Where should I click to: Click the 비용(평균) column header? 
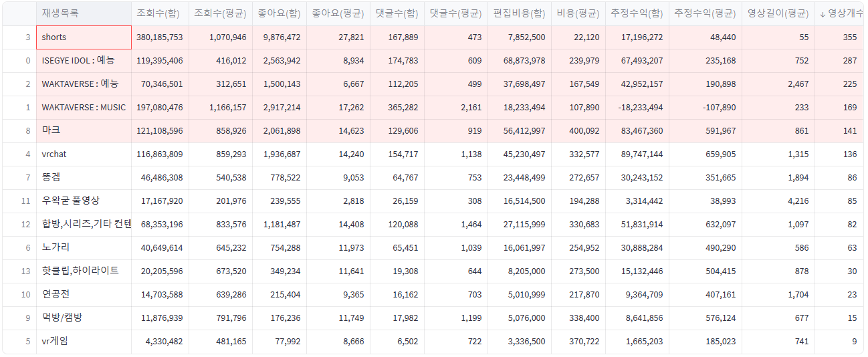point(578,13)
